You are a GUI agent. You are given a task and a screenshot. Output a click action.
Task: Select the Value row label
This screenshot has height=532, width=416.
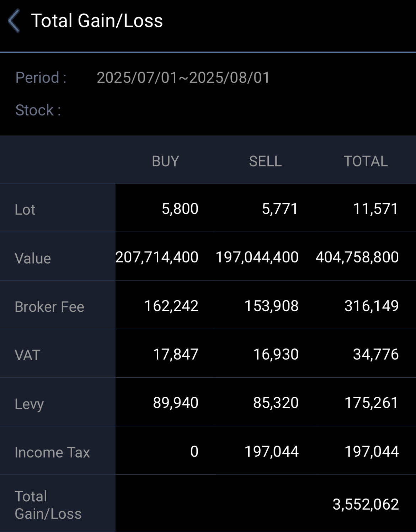pyautogui.click(x=33, y=259)
